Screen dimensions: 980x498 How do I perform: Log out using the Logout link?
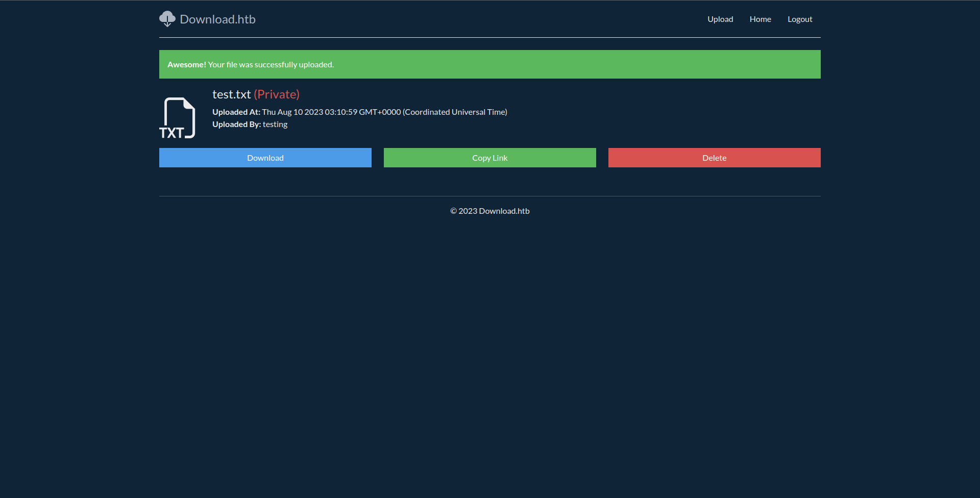click(x=799, y=19)
